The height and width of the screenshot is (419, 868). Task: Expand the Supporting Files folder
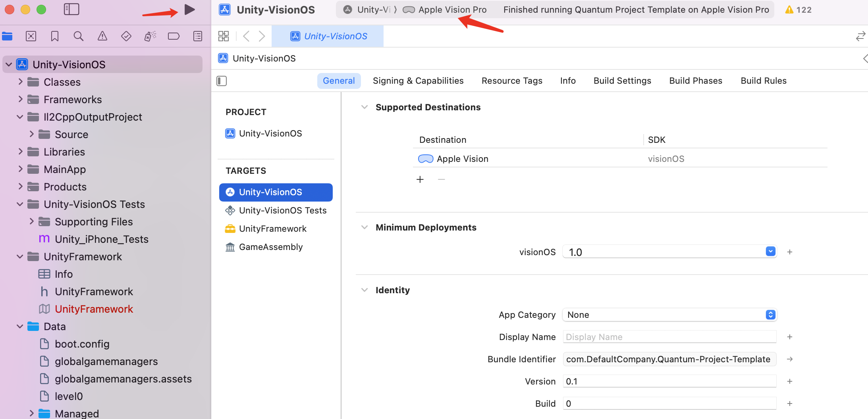31,221
